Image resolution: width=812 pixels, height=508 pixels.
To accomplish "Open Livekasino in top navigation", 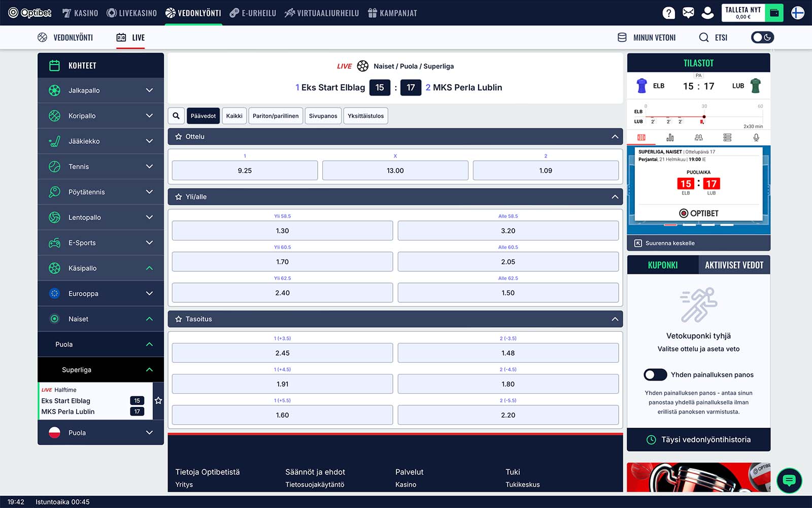I will (131, 13).
